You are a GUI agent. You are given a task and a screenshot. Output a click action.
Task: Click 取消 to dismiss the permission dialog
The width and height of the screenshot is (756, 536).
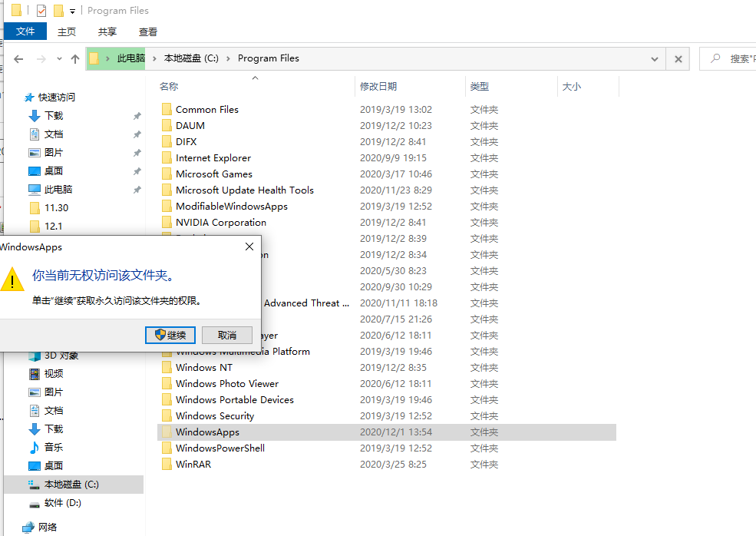click(x=227, y=335)
